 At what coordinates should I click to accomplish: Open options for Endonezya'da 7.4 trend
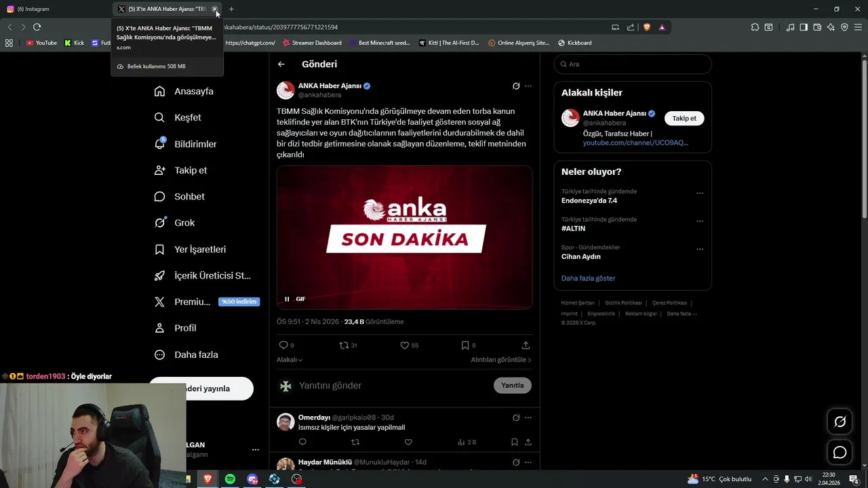point(700,193)
